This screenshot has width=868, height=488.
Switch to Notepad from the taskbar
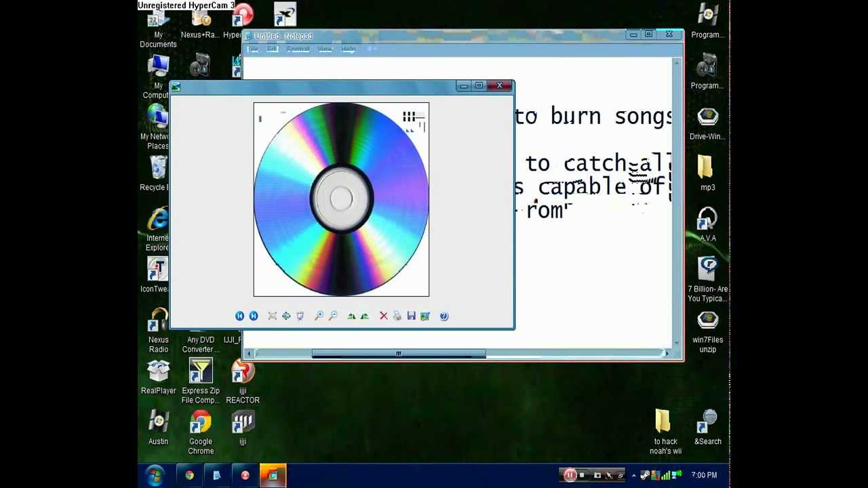click(217, 475)
